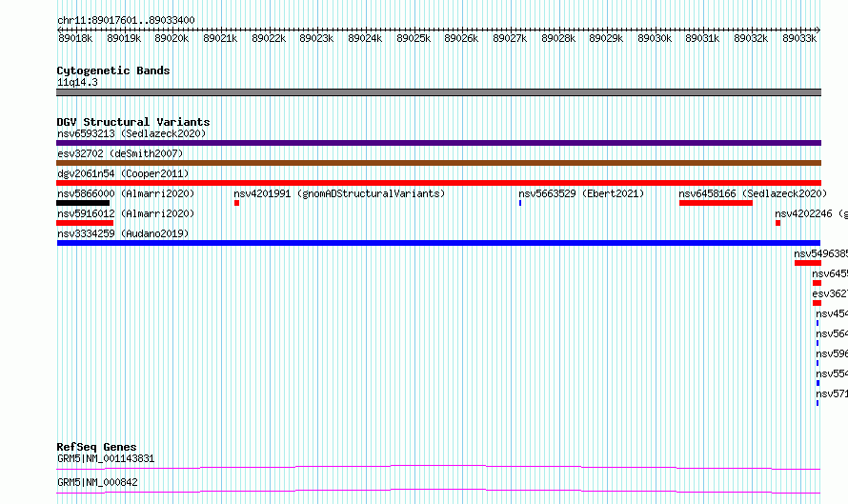Click the DGV Structural Variants track heading

point(133,122)
